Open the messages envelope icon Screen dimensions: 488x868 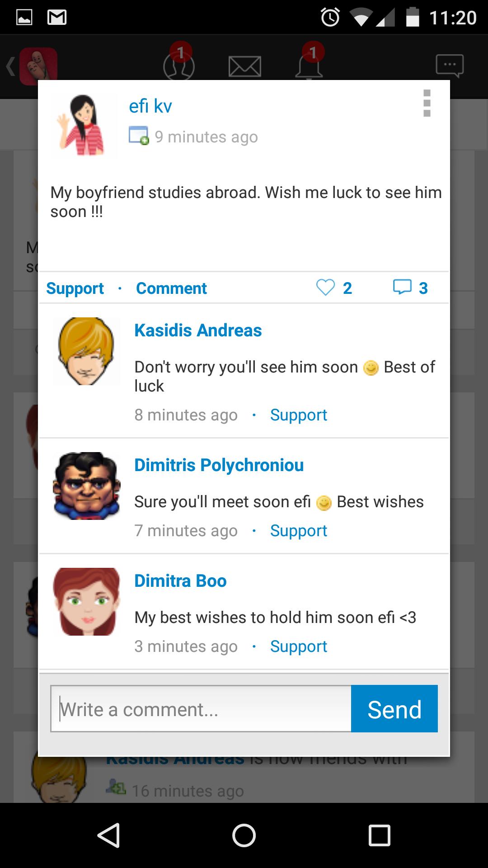(244, 66)
